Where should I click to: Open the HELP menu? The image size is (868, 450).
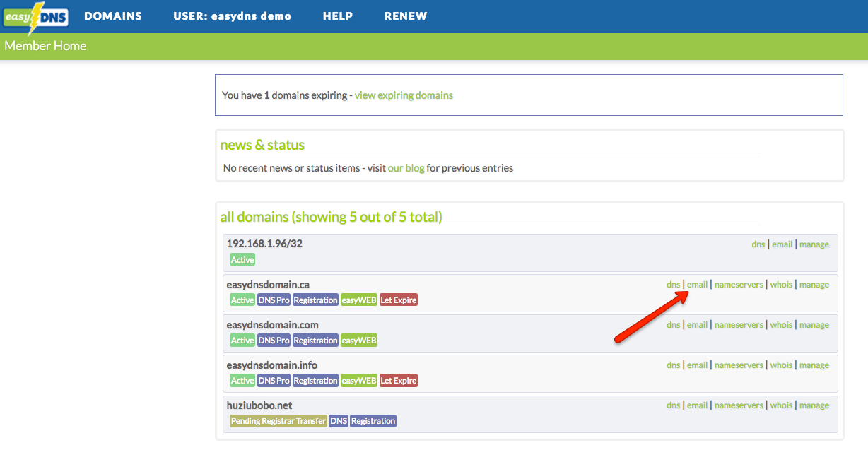click(x=338, y=16)
